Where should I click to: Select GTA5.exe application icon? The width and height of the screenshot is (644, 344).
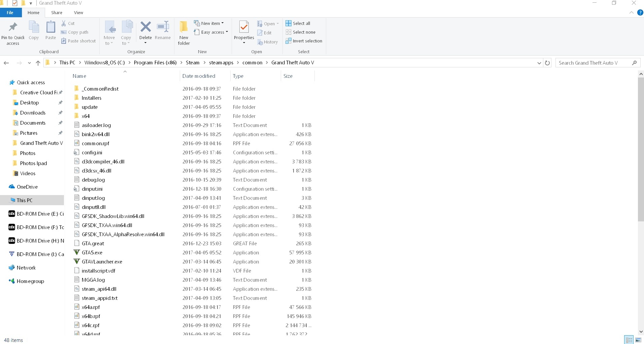point(77,252)
